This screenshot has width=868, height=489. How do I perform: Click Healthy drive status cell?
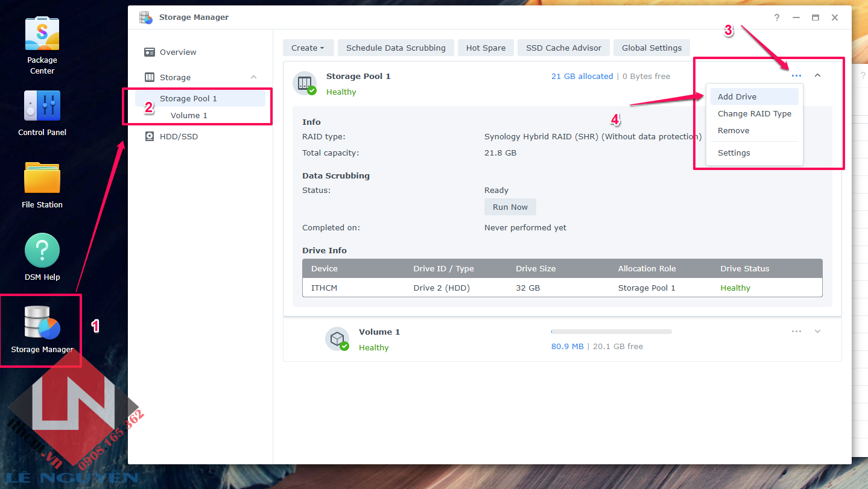point(735,288)
